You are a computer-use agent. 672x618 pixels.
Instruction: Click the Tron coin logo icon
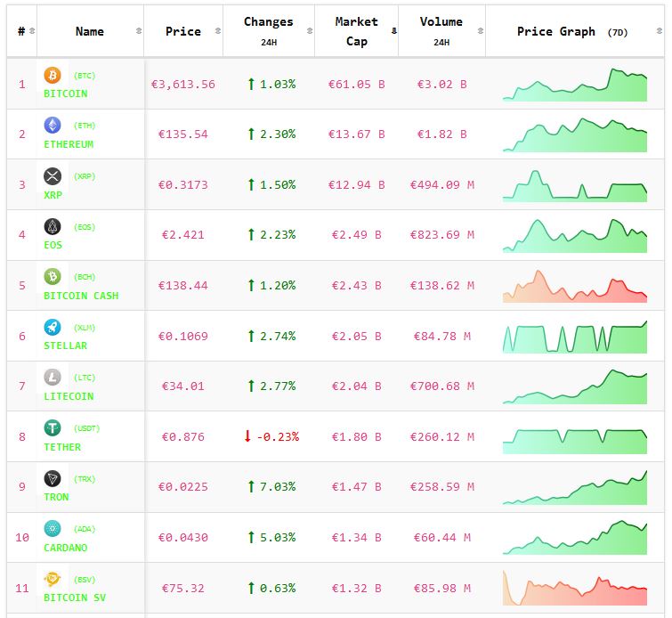(53, 479)
